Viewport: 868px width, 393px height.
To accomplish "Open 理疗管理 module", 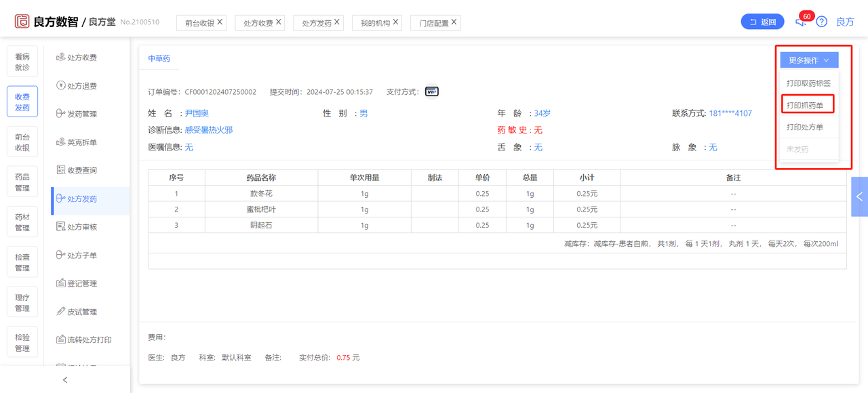I will click(22, 303).
